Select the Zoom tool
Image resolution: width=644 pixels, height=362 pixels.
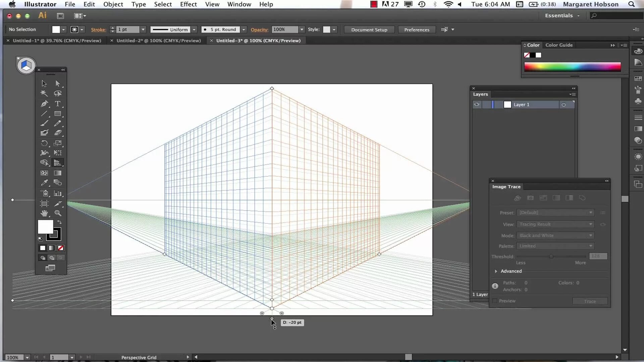(x=58, y=213)
